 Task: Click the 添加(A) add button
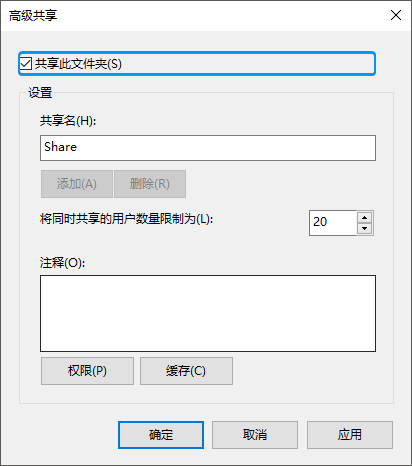click(77, 184)
